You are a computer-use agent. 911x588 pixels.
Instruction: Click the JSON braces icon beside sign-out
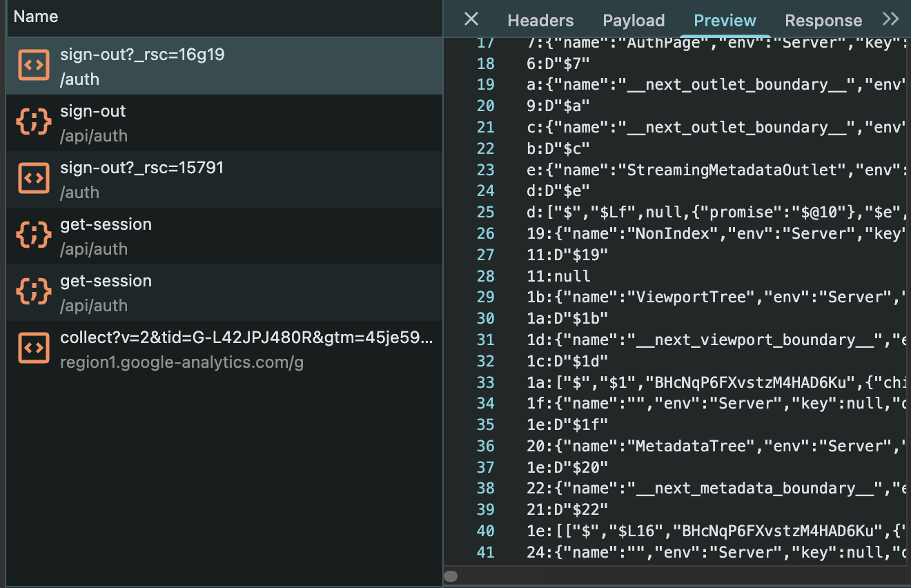pos(33,122)
